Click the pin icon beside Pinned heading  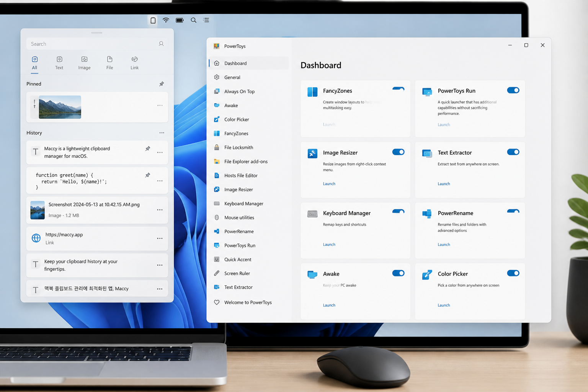click(162, 84)
